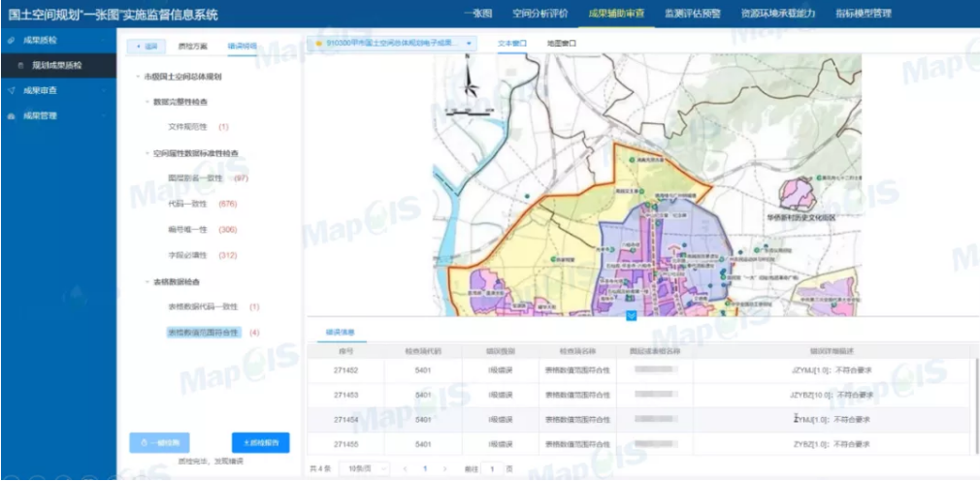Click the JZYBZ[10.0] error description cell
980x481 pixels.
coord(832,396)
